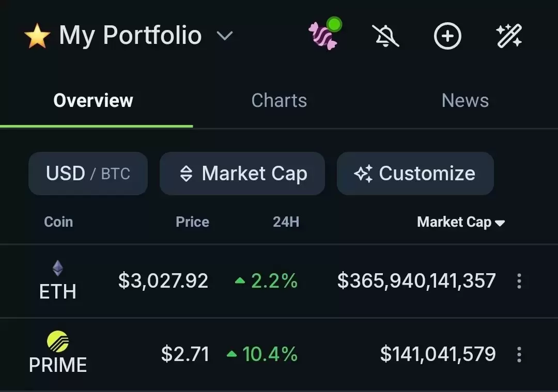The width and height of the screenshot is (558, 392).
Task: Open the ETH row three-dot menu
Action: click(x=519, y=281)
